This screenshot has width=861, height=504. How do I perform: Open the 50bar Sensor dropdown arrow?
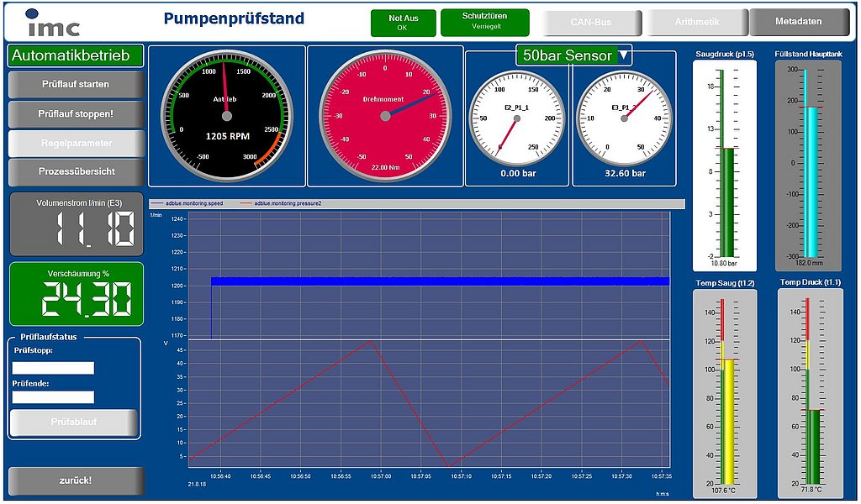coord(624,55)
